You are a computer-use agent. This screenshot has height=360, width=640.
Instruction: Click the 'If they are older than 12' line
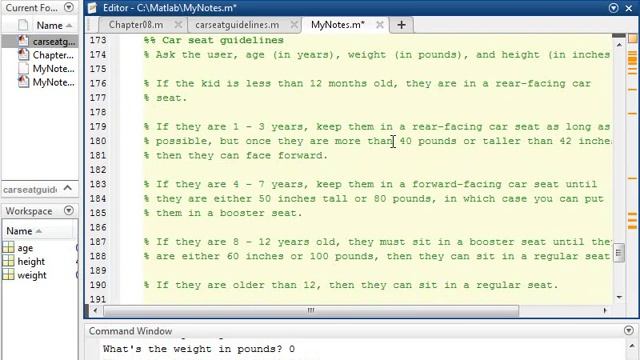click(x=351, y=285)
